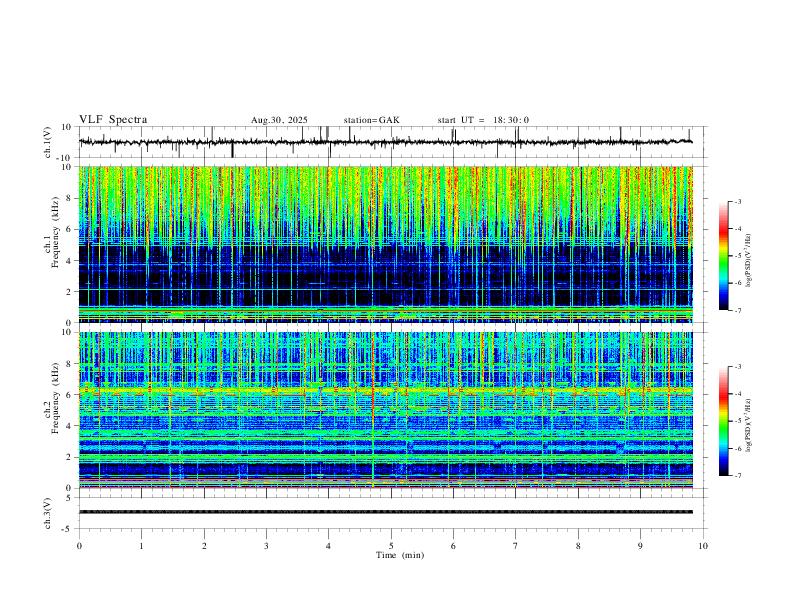Click the "Time (min)" axis label
The image size is (792, 612).
(x=400, y=555)
